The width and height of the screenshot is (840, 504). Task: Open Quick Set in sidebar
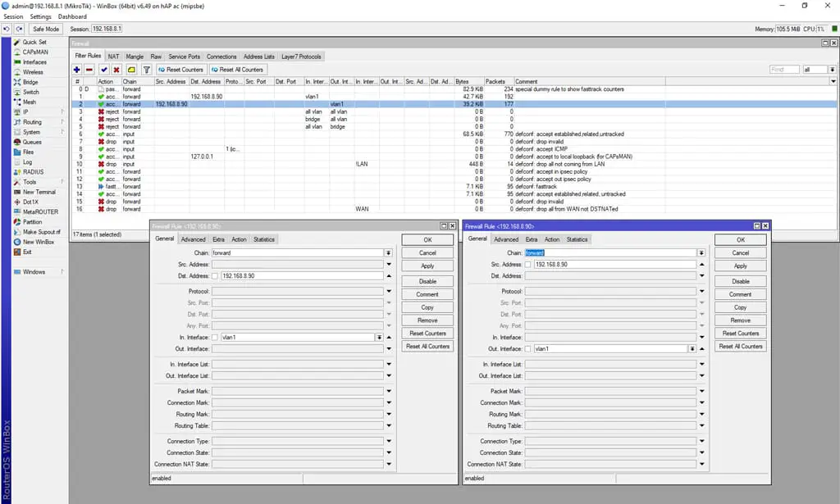tap(34, 42)
